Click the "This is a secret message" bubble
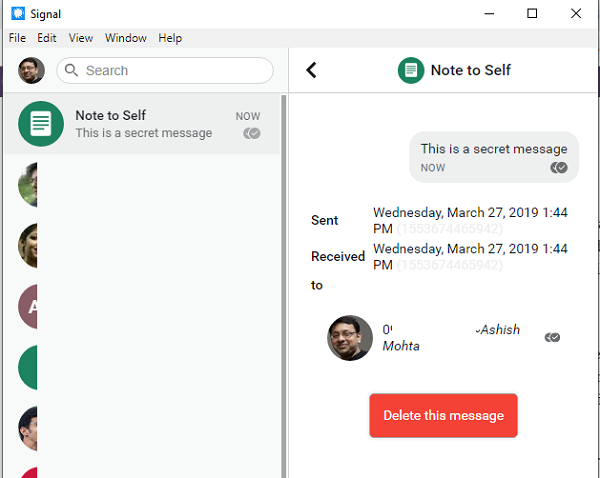 [x=493, y=157]
